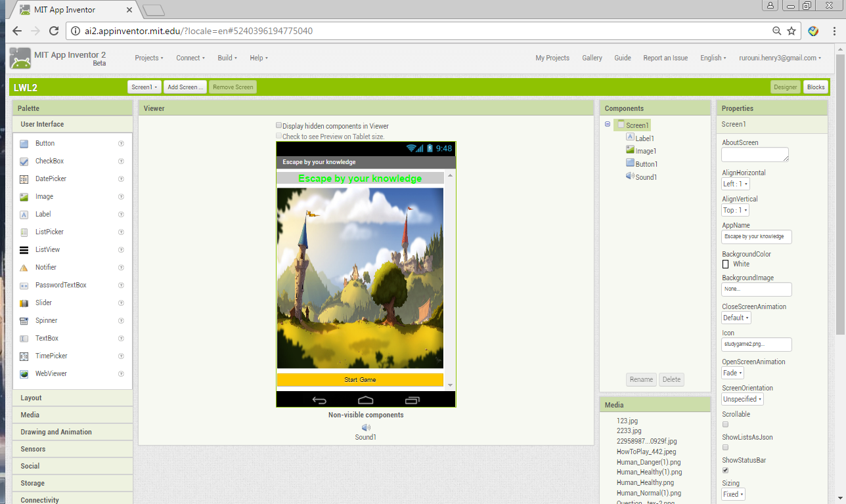Click the Add Screen button
This screenshot has width=846, height=504.
coord(185,87)
